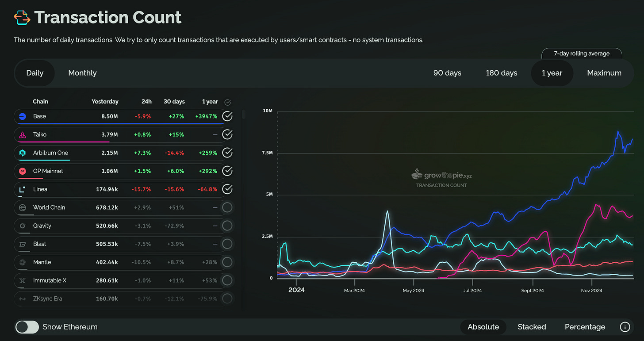The image size is (644, 341).
Task: Click the World Chain logo icon
Action: (22, 207)
